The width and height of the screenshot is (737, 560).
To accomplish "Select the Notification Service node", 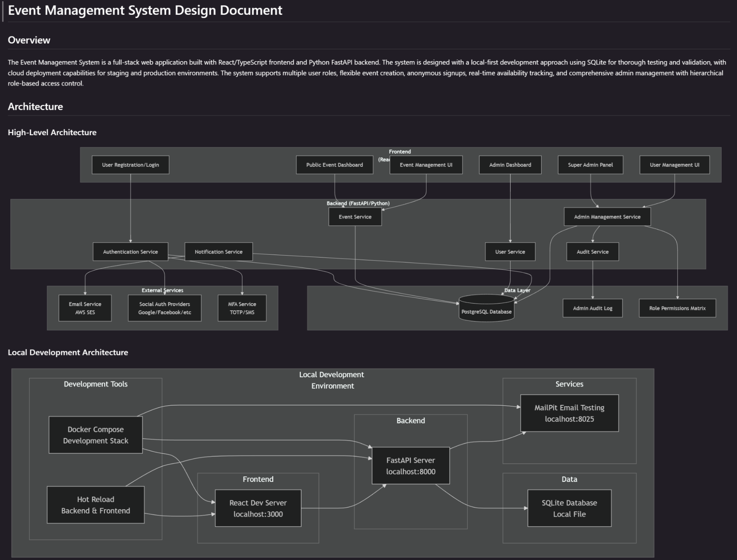I will point(218,252).
